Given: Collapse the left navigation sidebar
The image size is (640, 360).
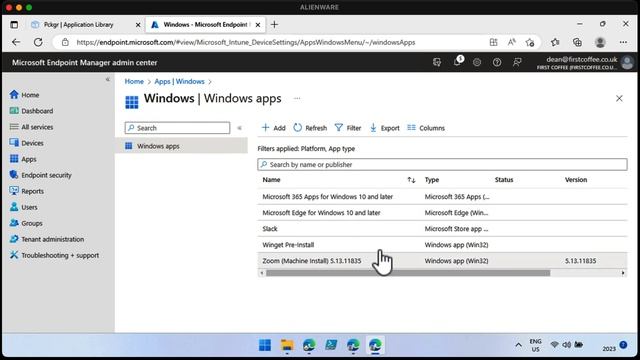Looking at the screenshot, I should [108, 79].
